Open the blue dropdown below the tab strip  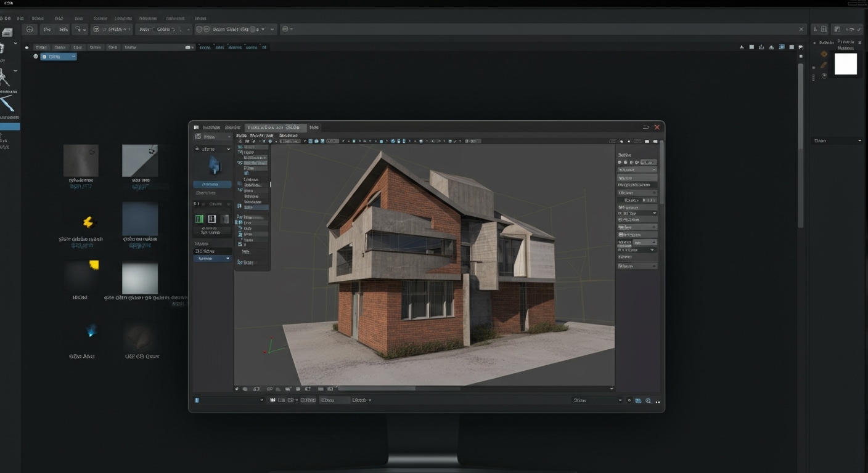(59, 57)
